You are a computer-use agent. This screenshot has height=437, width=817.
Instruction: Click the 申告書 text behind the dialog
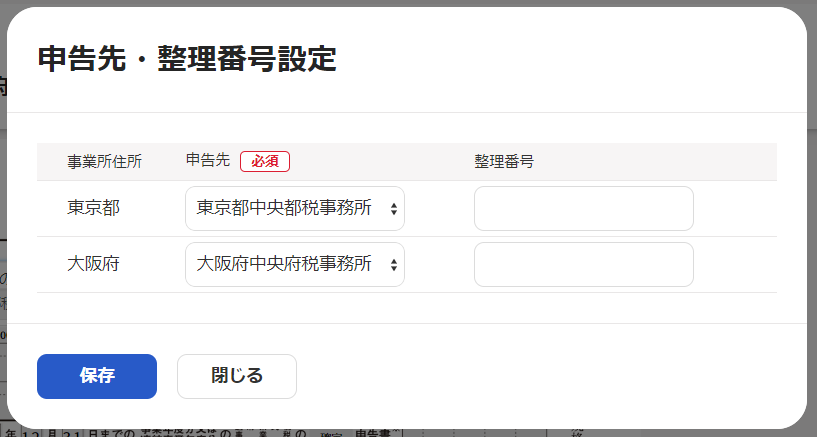click(x=373, y=433)
